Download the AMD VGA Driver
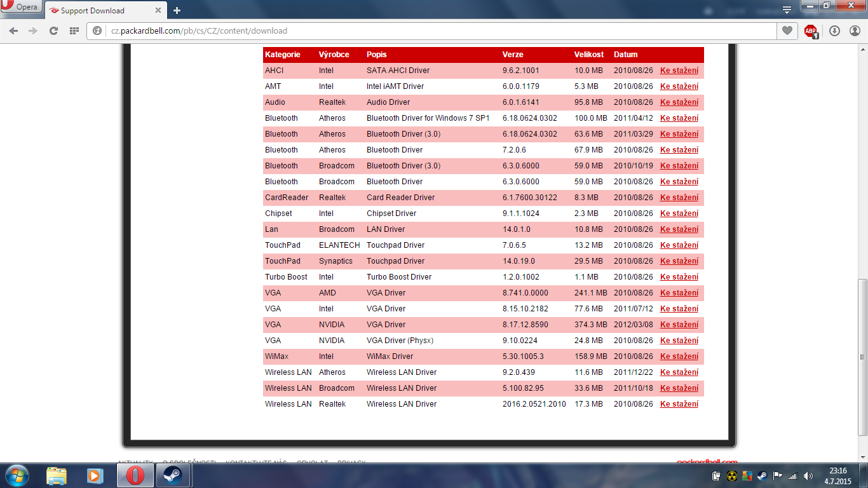 tap(679, 293)
